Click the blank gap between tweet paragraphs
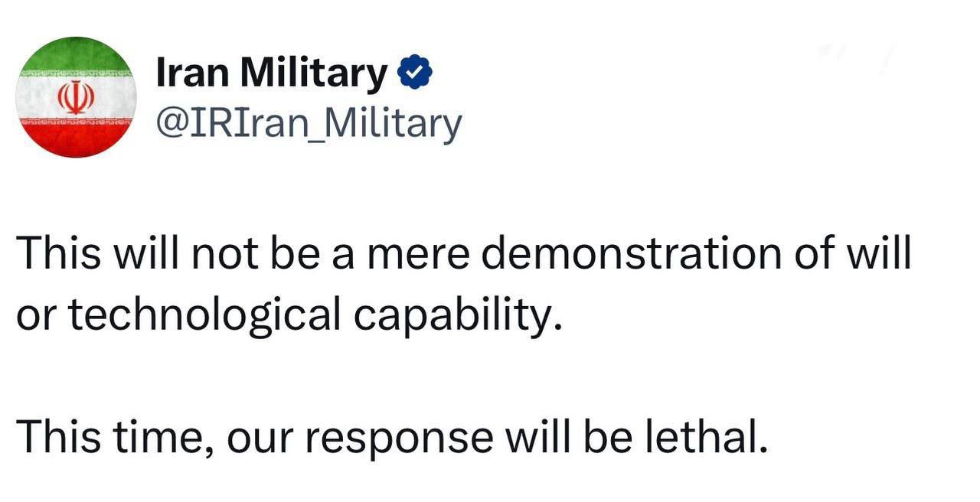The width and height of the screenshot is (980, 502). tap(459, 375)
